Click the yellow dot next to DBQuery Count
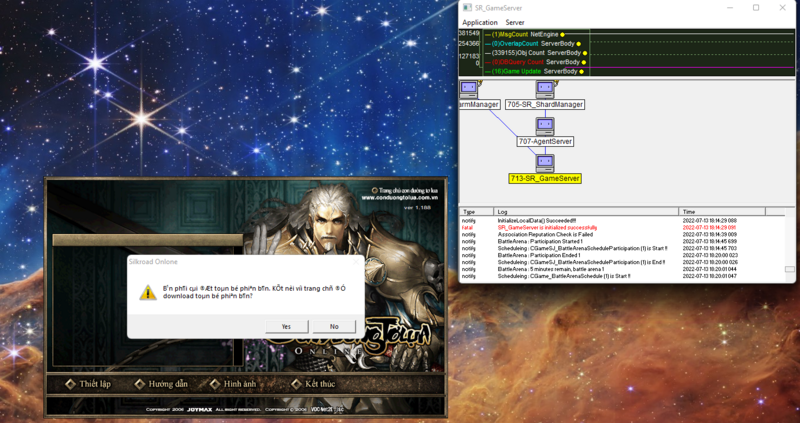The width and height of the screenshot is (800, 423). 583,62
